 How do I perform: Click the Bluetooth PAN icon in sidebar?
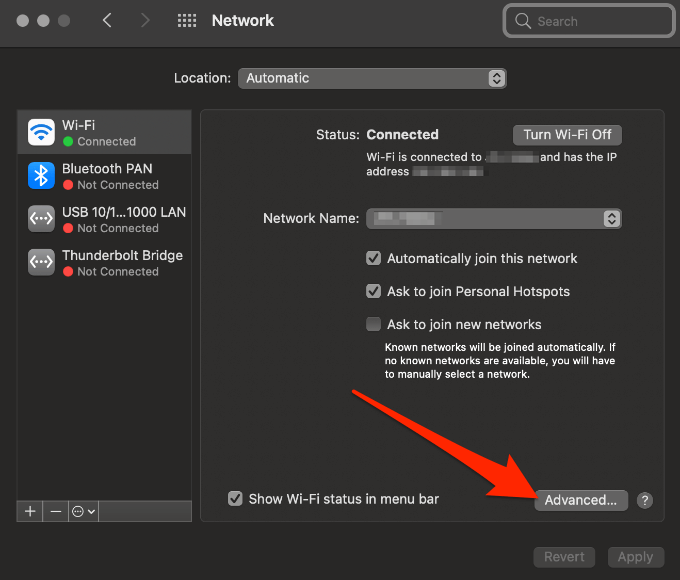pos(41,176)
